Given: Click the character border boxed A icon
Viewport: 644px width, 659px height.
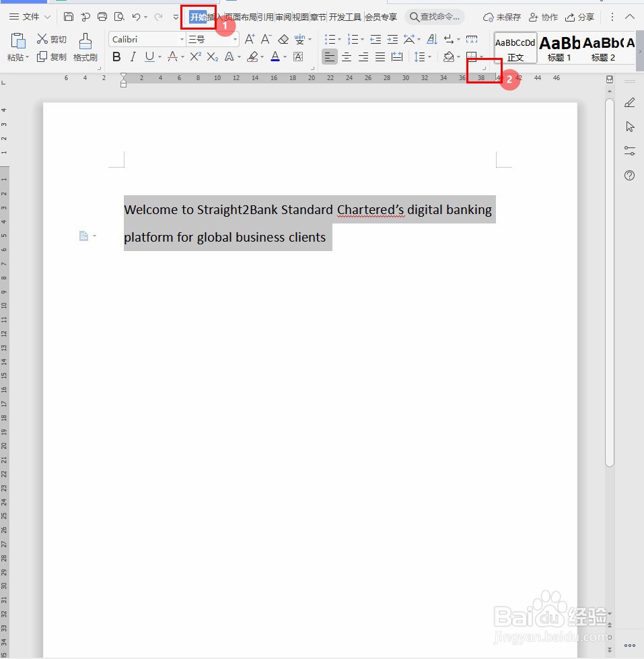Looking at the screenshot, I should (298, 57).
